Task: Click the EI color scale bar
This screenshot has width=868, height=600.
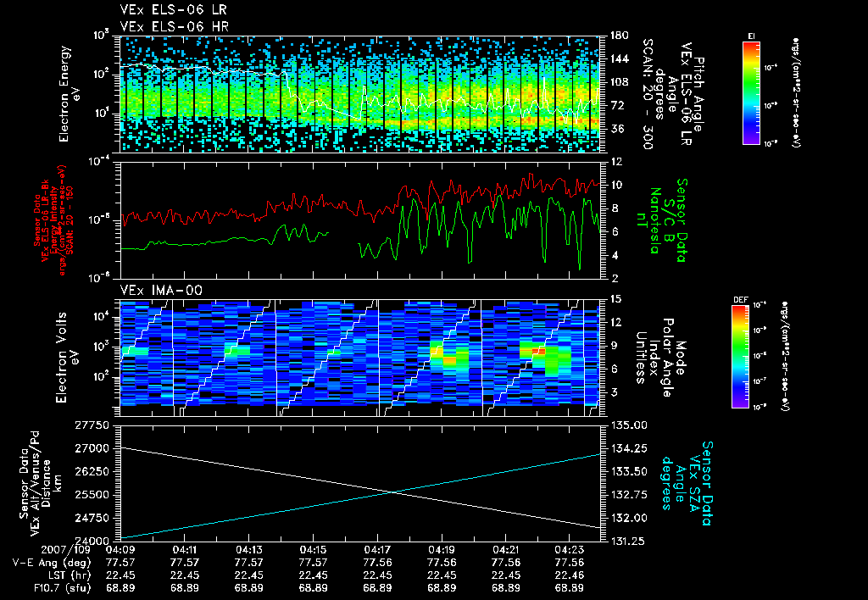Action: [751, 92]
